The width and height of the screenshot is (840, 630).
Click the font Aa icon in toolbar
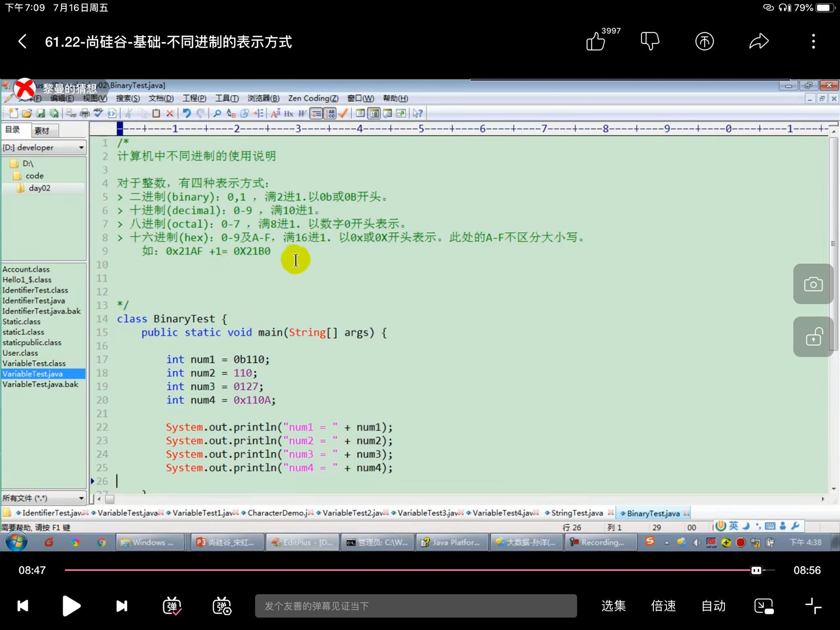point(276,114)
